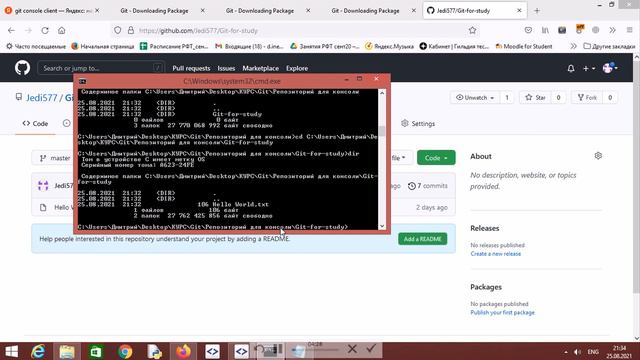Open the Windows Start button
This screenshot has height=360, width=640.
pos(11,351)
